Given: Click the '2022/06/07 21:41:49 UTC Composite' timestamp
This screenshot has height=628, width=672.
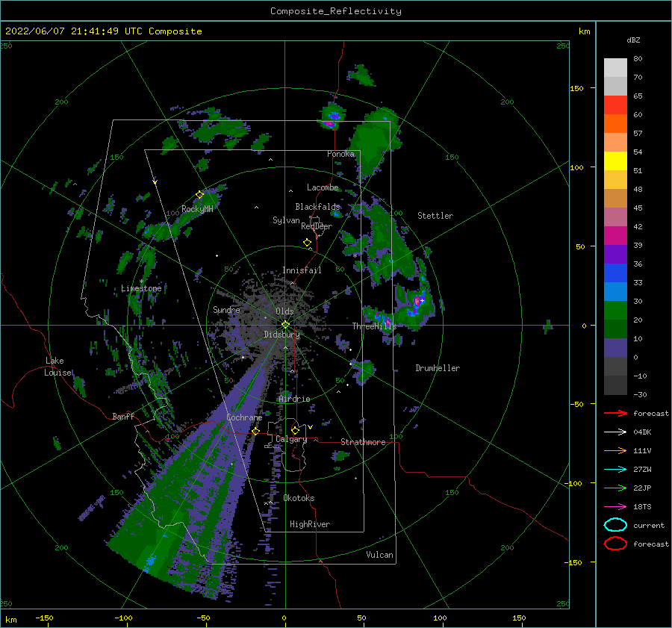Looking at the screenshot, I should pos(103,31).
